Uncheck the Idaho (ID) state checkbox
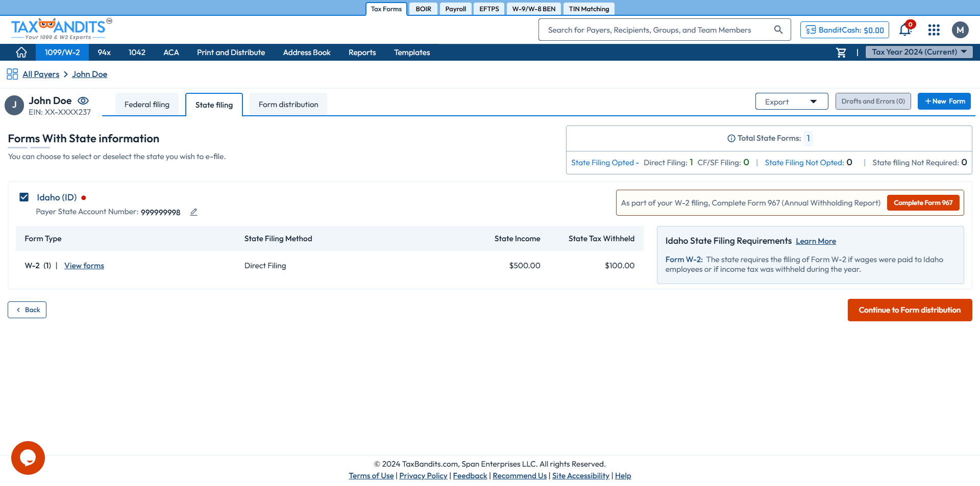This screenshot has height=486, width=980. tap(24, 197)
